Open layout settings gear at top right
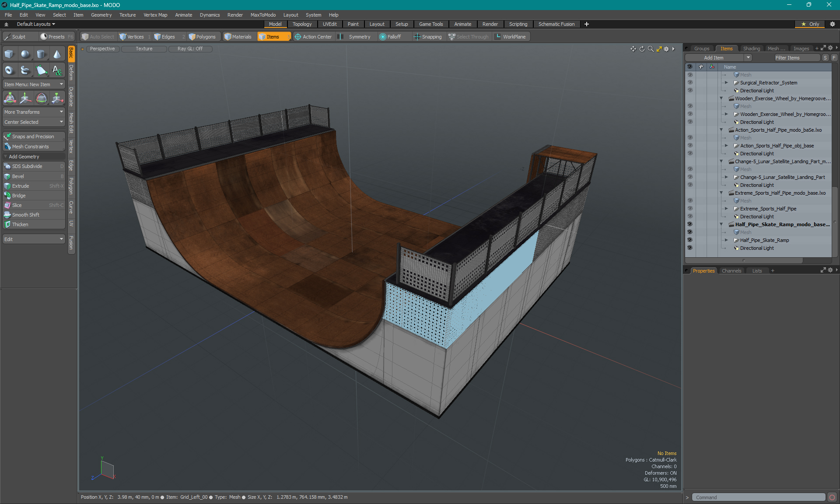This screenshot has width=840, height=504. pos(833,24)
